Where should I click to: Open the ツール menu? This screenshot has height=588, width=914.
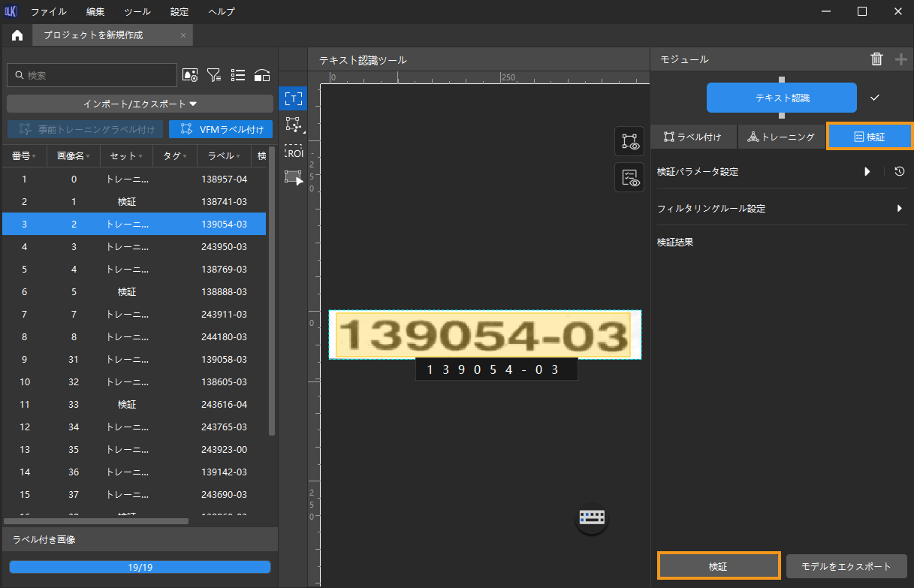[137, 12]
